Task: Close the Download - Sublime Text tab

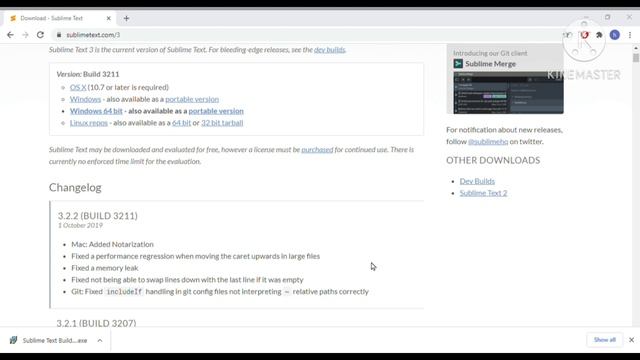Action: click(x=109, y=18)
